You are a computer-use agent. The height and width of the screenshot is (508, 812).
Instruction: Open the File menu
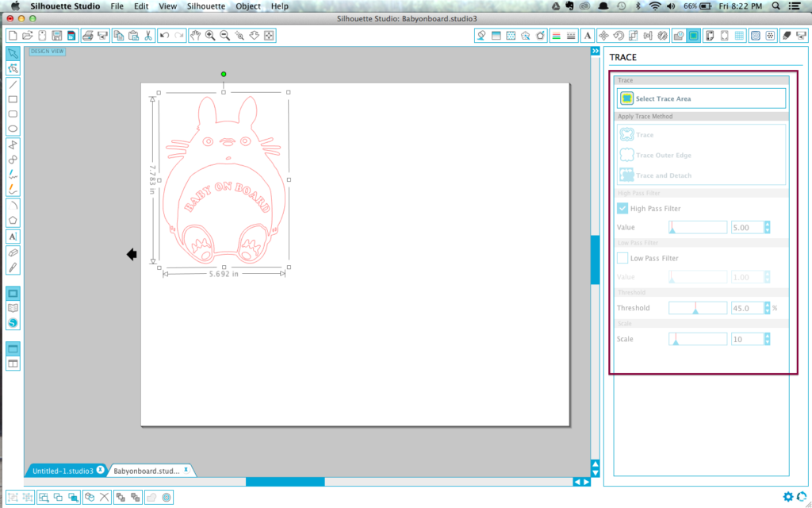[117, 6]
